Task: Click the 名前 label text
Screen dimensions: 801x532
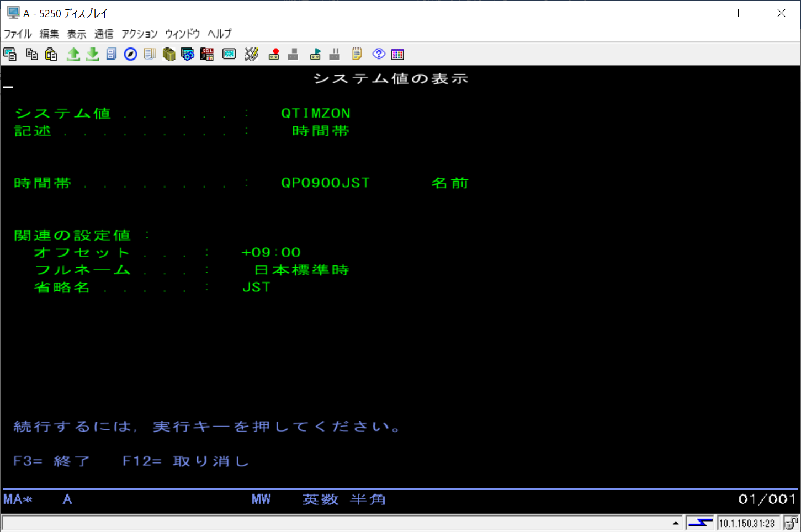Action: point(450,183)
